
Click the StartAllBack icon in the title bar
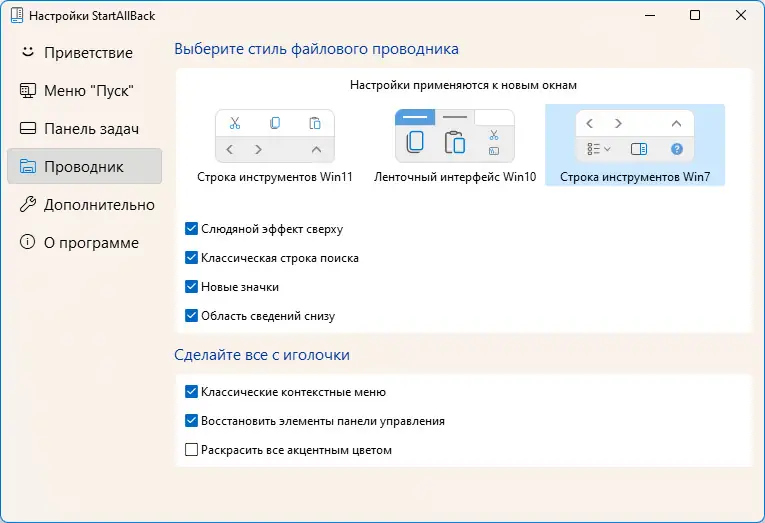[x=14, y=16]
